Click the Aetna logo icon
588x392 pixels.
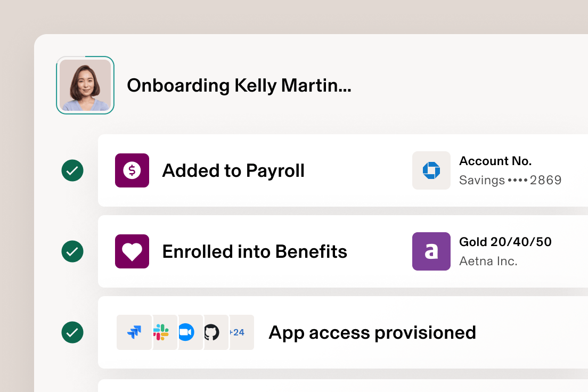click(x=431, y=251)
